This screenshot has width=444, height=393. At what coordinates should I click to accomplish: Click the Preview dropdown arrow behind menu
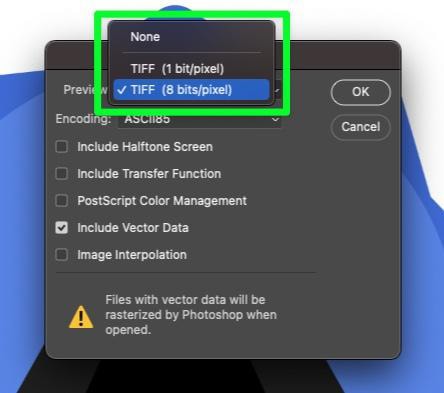click(277, 90)
